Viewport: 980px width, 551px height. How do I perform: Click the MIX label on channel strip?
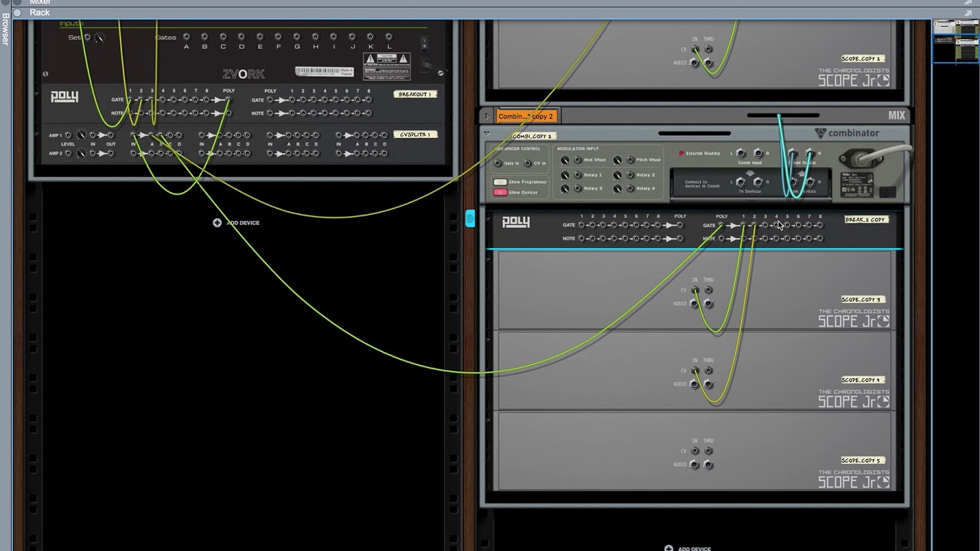click(x=897, y=116)
